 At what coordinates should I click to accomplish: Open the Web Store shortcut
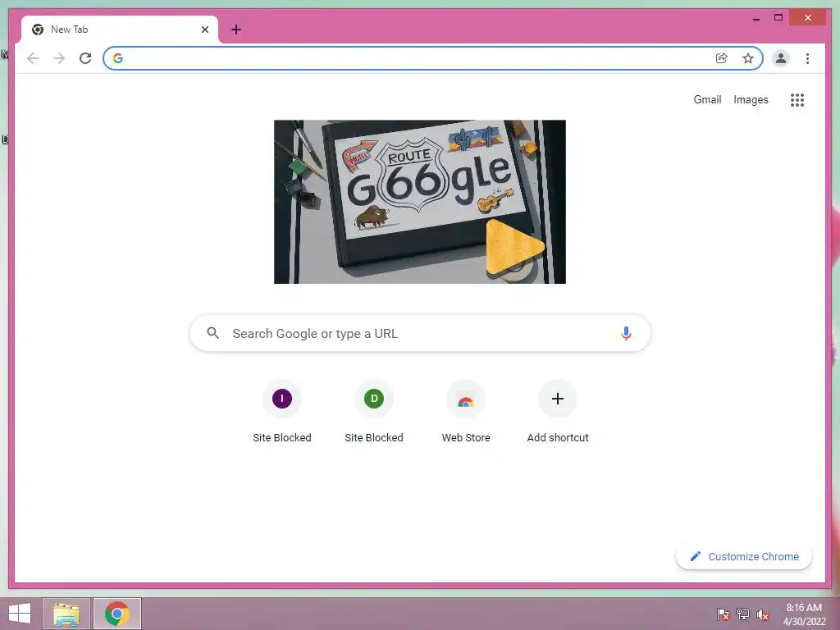click(466, 412)
